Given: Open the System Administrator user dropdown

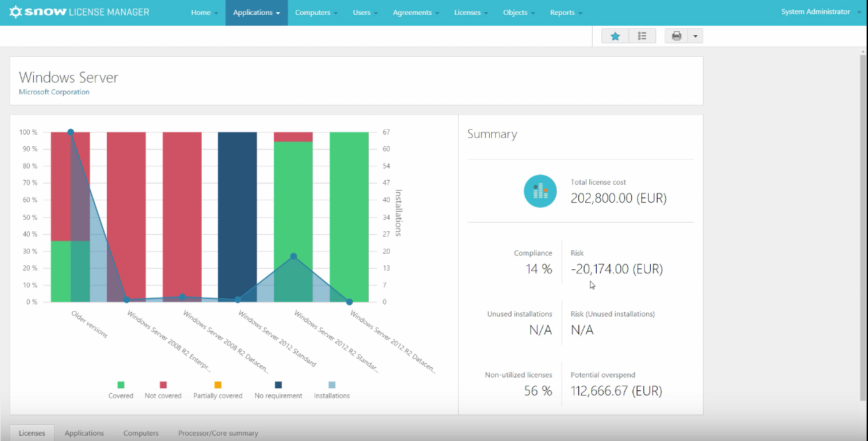Looking at the screenshot, I should pyautogui.click(x=819, y=12).
